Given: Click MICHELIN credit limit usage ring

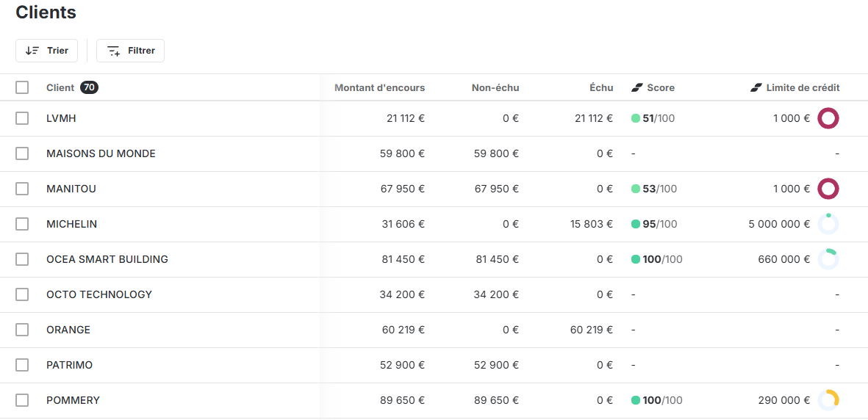Looking at the screenshot, I should point(828,224).
